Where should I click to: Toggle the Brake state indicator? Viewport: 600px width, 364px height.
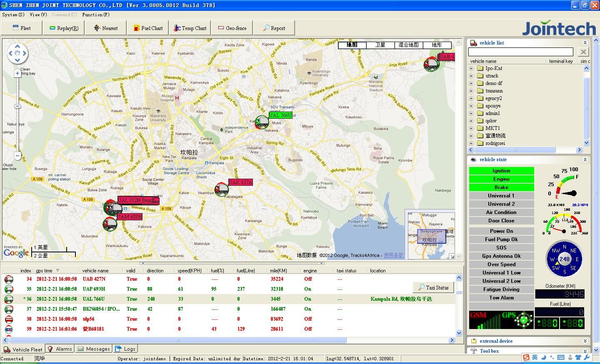[x=501, y=187]
